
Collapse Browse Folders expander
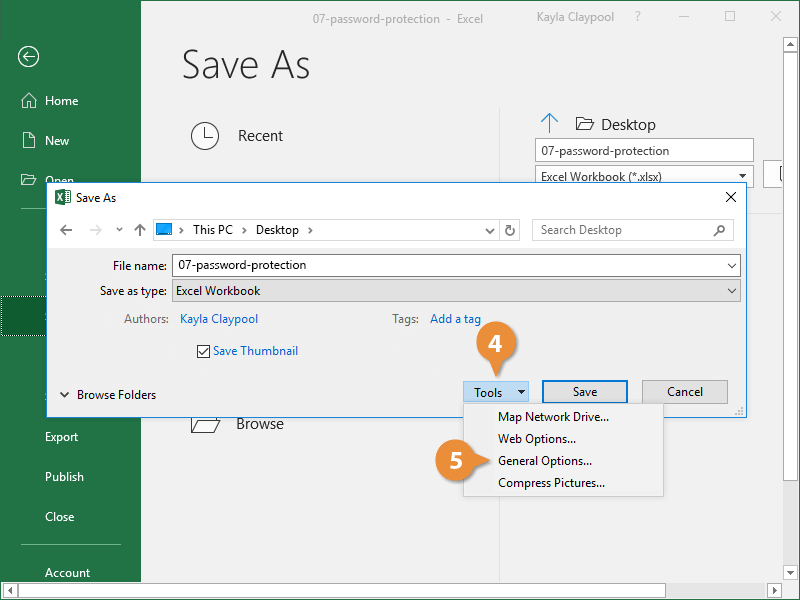(x=108, y=394)
